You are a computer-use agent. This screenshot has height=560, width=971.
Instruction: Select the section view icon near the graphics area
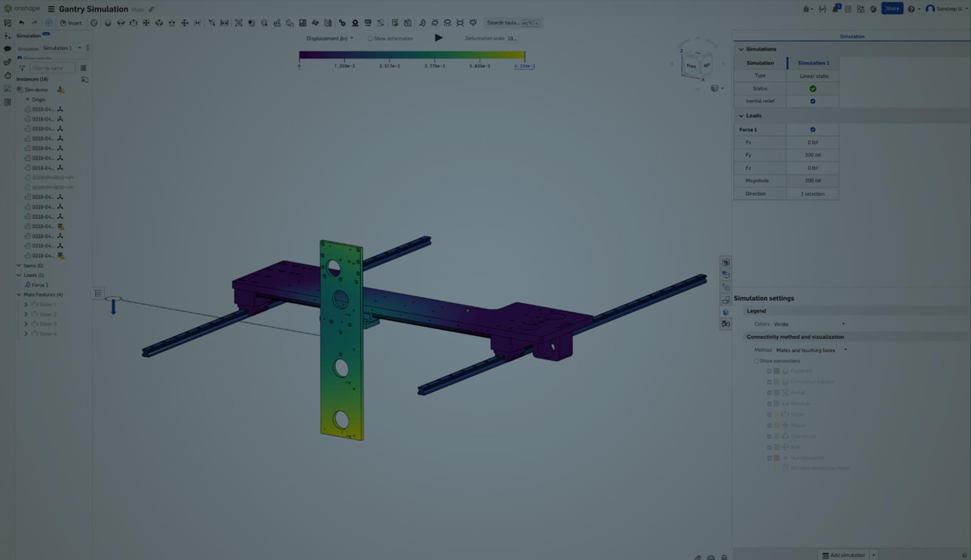(x=726, y=274)
